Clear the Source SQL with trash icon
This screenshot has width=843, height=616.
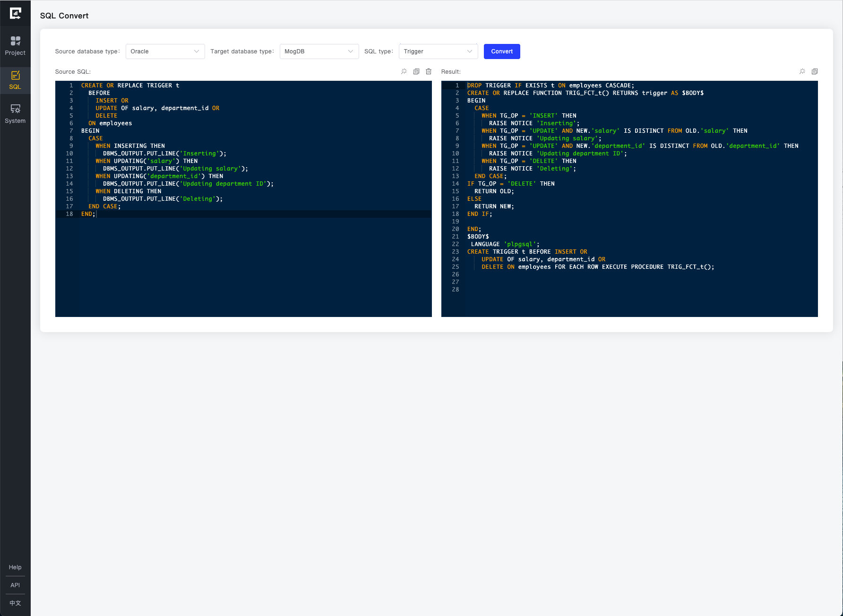429,71
